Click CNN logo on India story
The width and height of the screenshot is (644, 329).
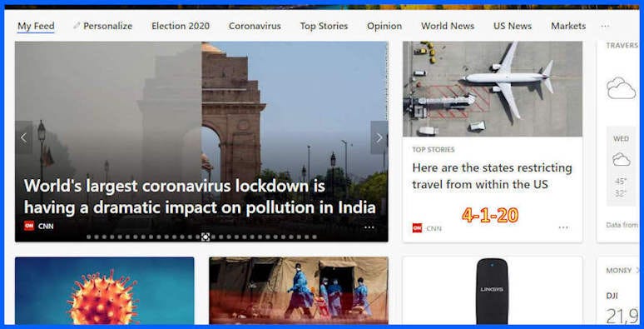[29, 226]
